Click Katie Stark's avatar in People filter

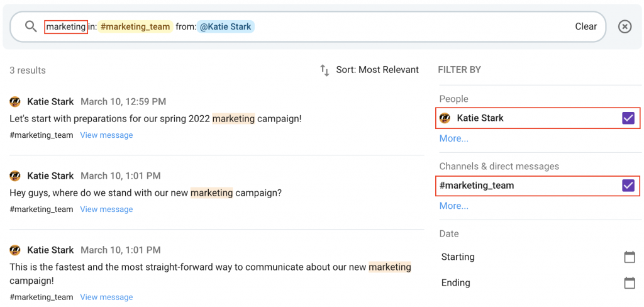[x=445, y=118]
